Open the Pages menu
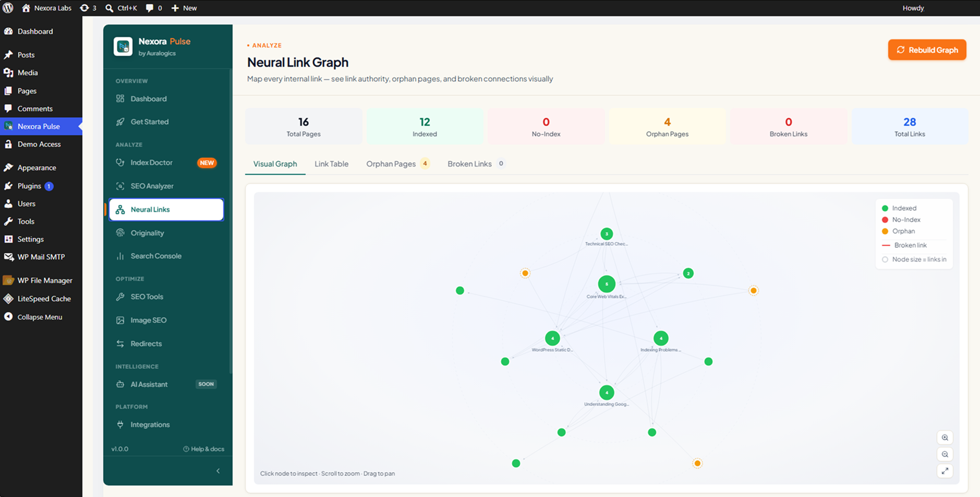The height and width of the screenshot is (497, 980). pos(41,91)
